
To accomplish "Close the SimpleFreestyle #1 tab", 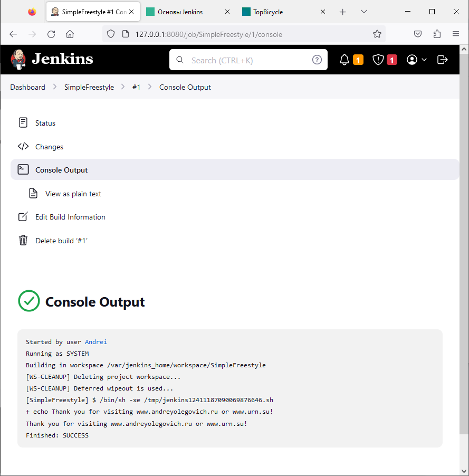I will [x=131, y=12].
